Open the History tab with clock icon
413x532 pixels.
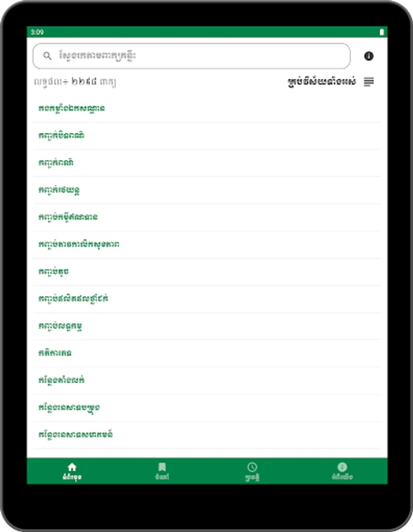coord(252,471)
